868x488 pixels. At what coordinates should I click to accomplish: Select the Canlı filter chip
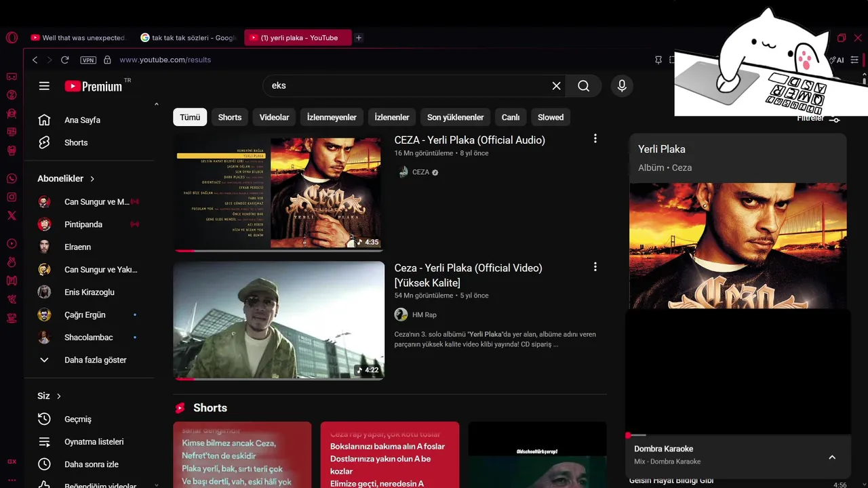(x=511, y=117)
